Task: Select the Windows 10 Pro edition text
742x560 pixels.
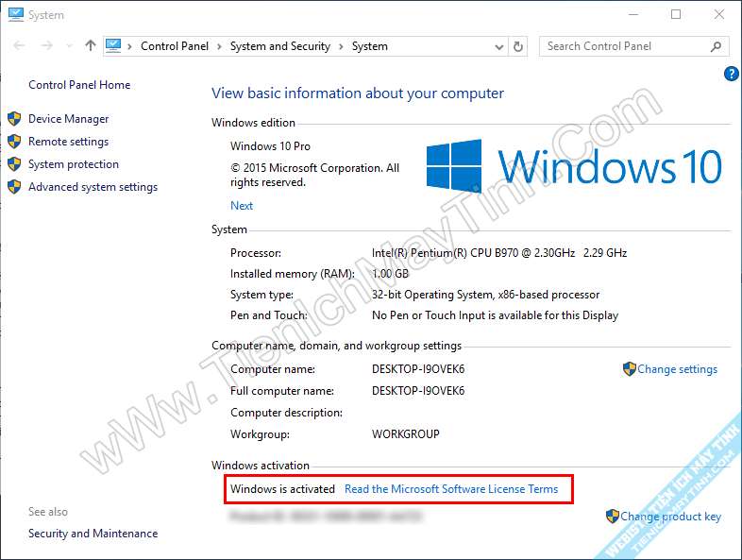Action: [270, 146]
